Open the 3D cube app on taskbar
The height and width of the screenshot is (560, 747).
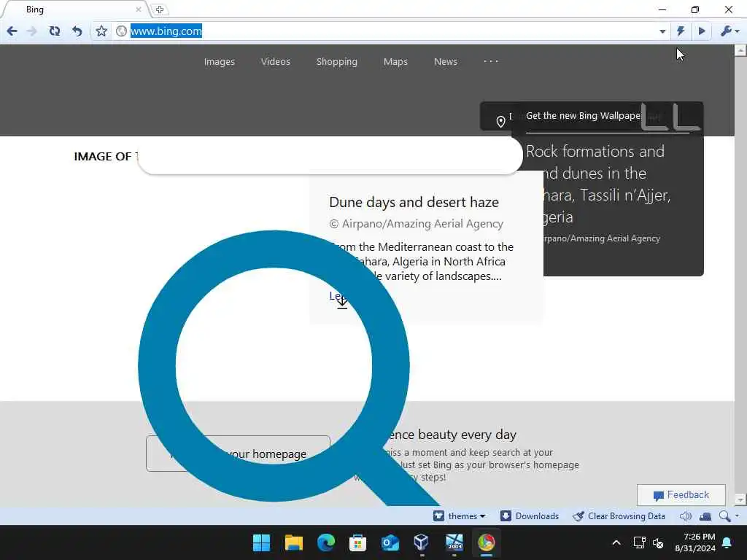tap(422, 542)
